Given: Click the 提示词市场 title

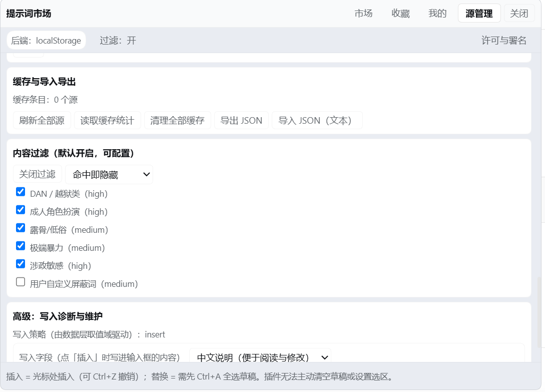Looking at the screenshot, I should coord(29,14).
